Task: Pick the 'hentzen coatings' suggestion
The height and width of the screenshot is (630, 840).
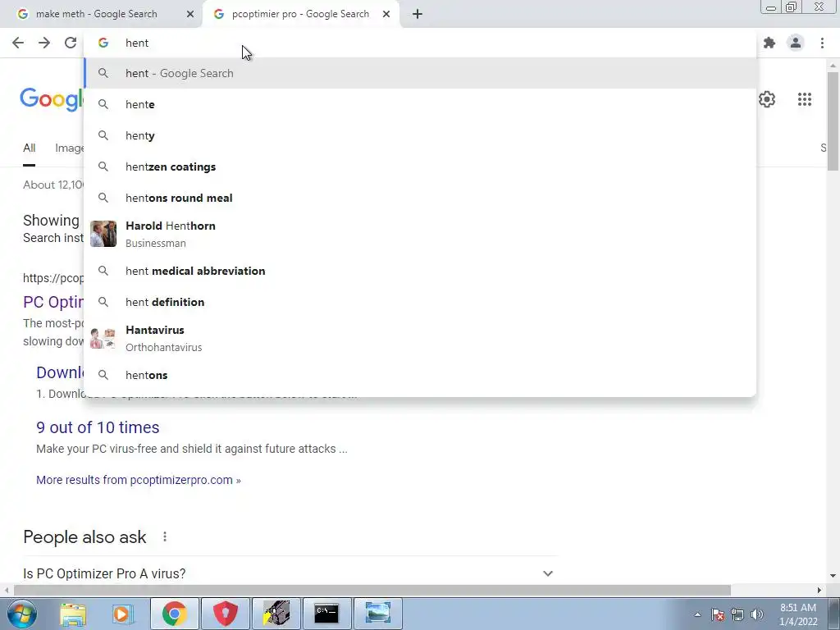Action: [x=420, y=167]
